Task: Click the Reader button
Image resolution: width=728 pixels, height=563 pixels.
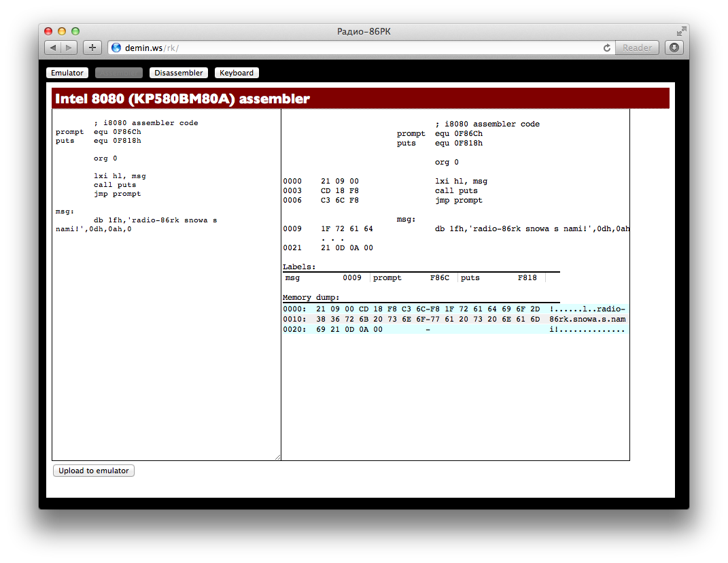Action: [x=637, y=48]
